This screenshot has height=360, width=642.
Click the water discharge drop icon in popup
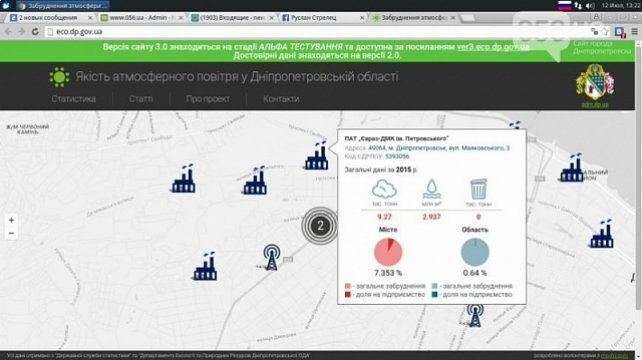(431, 189)
